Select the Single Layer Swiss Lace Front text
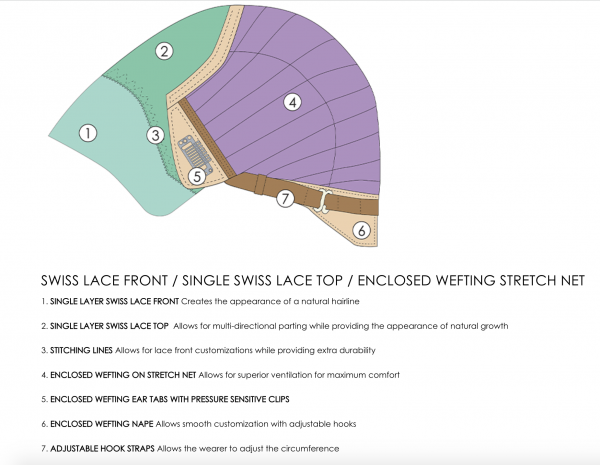Image resolution: width=600 pixels, height=465 pixels. click(114, 302)
